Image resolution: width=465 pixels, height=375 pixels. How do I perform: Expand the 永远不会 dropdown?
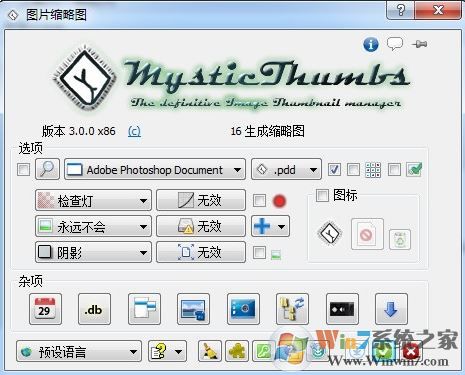tap(93, 226)
